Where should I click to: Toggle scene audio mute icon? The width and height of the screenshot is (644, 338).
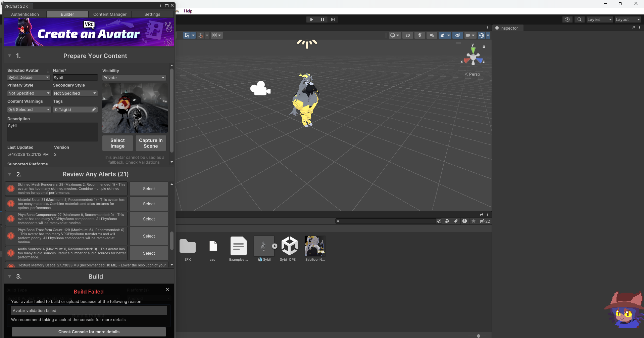(432, 35)
